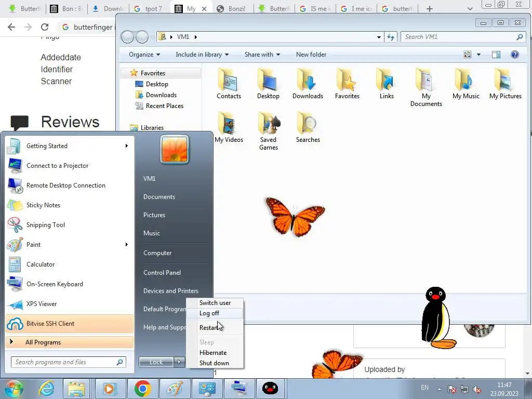
Task: Open the My Music folder
Action: click(466, 84)
